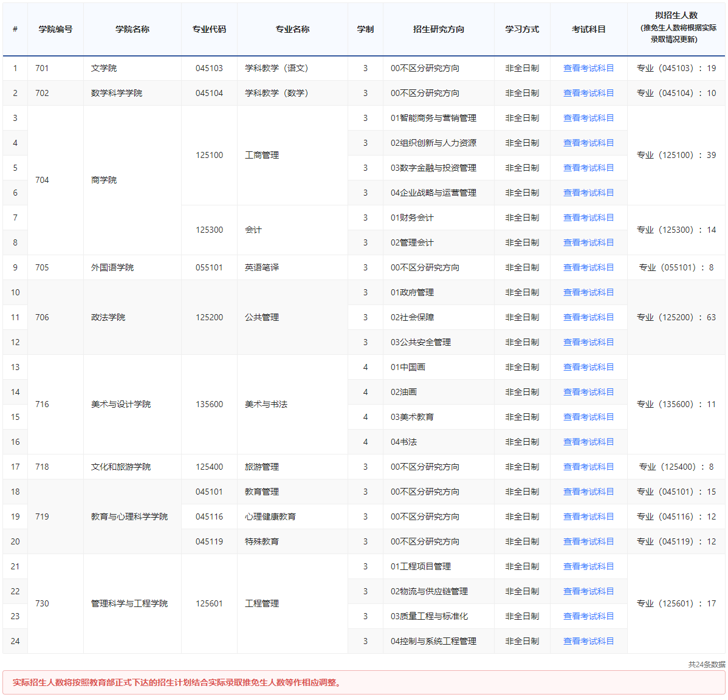View exam subjects for 04书法
This screenshot has width=728, height=700.
588,442
